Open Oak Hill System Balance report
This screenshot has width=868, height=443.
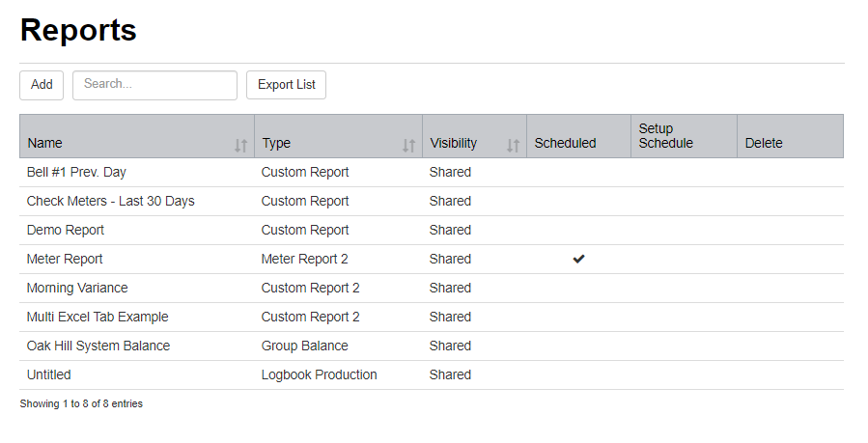pyautogui.click(x=98, y=346)
